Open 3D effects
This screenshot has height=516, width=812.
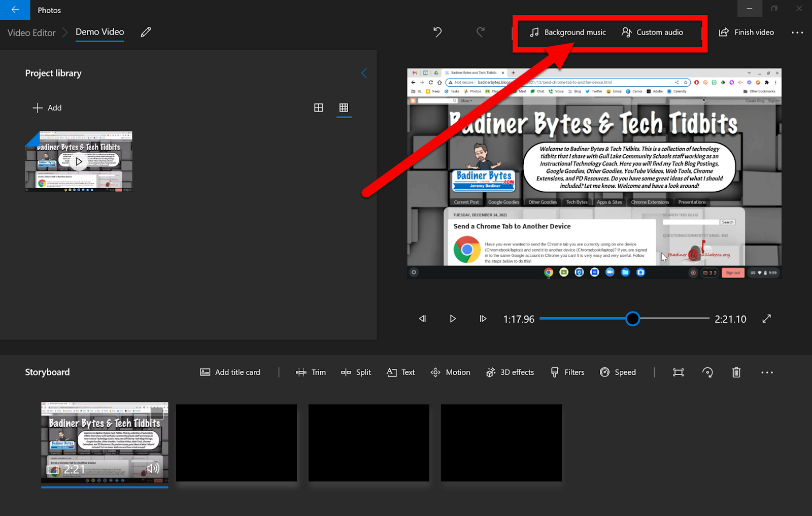click(x=510, y=372)
